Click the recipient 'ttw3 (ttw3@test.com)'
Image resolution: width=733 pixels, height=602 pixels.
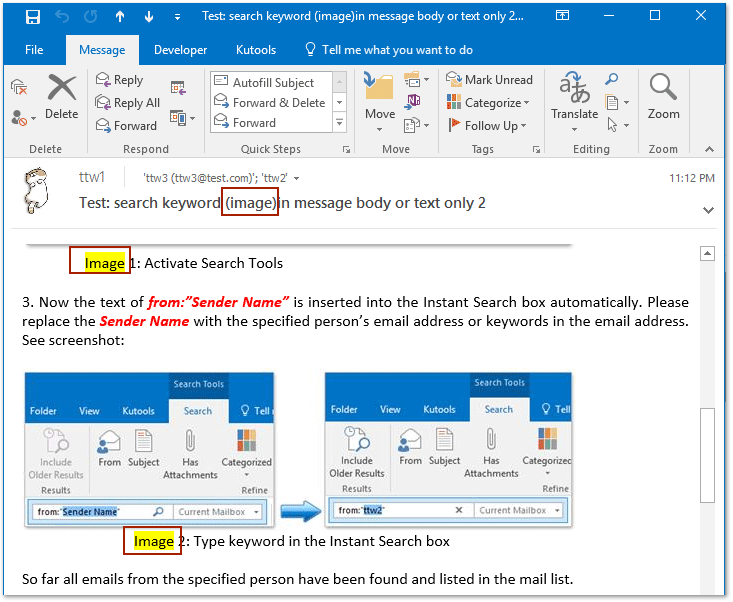200,178
